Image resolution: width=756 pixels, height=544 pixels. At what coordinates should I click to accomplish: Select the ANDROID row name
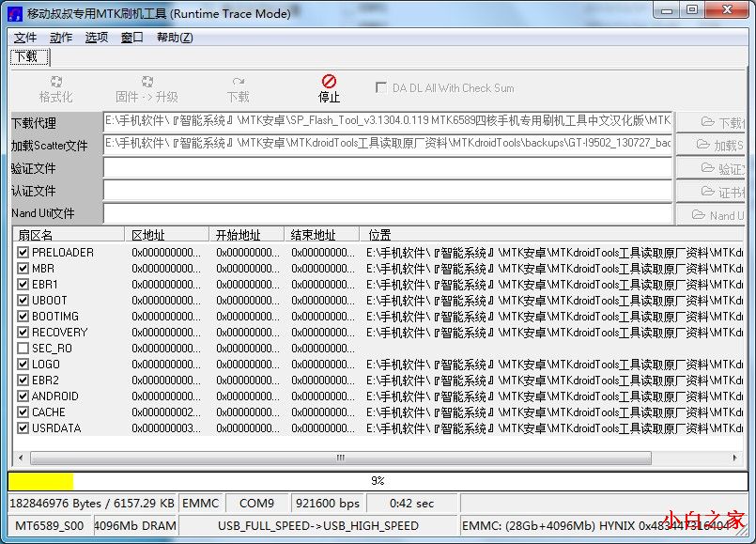[x=55, y=396]
